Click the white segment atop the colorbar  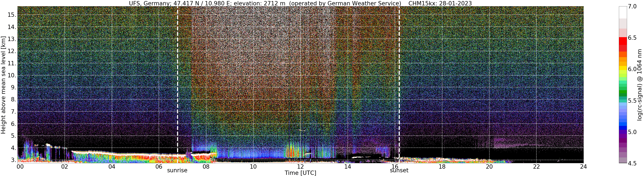(x=623, y=12)
